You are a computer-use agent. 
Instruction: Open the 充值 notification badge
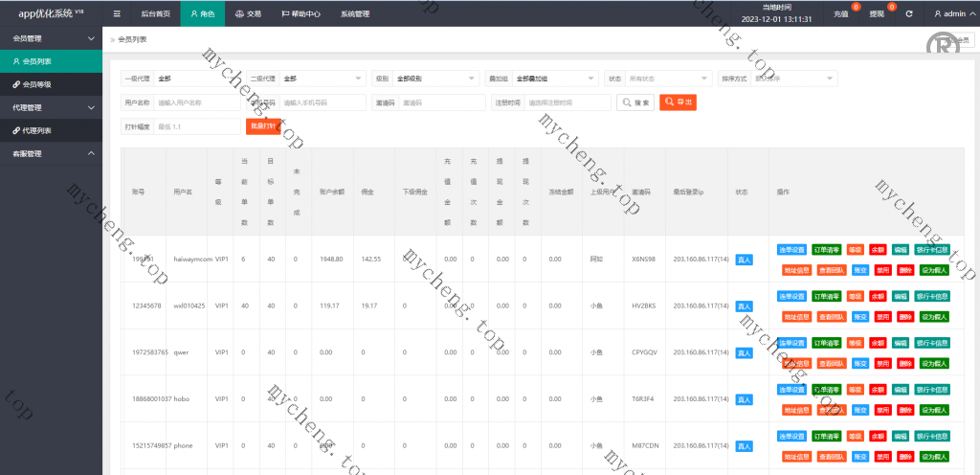(x=841, y=14)
